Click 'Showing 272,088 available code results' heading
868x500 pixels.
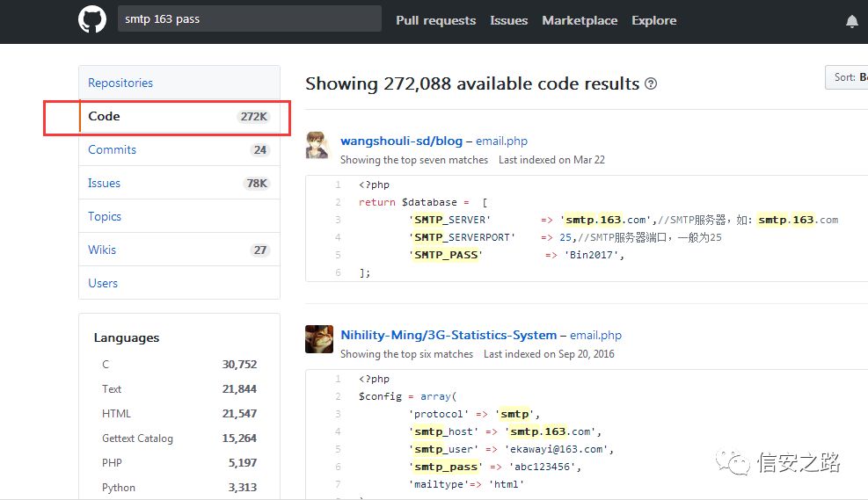(x=472, y=83)
